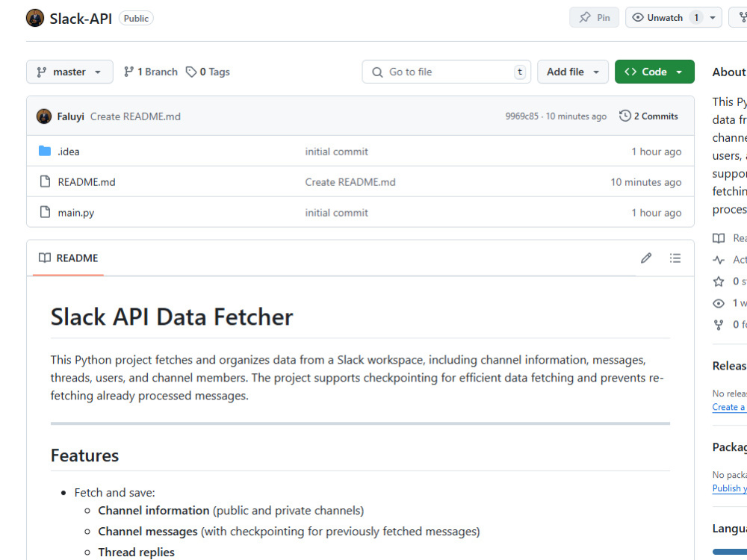Open the README.md file link

pyautogui.click(x=87, y=182)
